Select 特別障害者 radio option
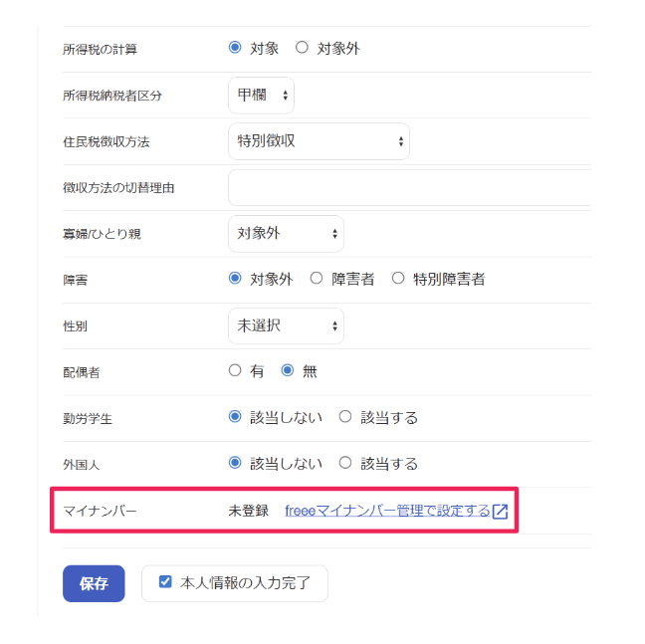This screenshot has height=644, width=645. click(x=398, y=279)
